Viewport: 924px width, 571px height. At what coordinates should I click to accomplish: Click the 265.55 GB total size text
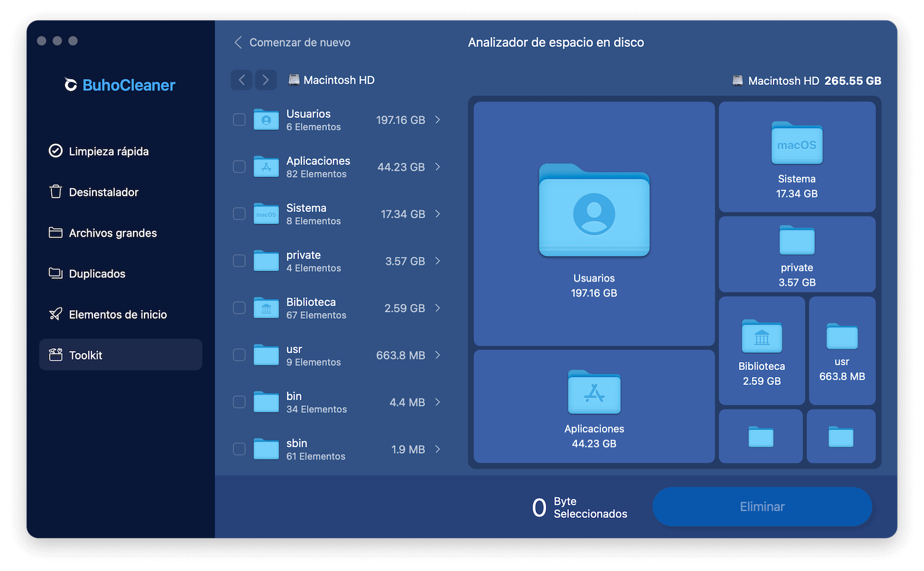click(852, 81)
